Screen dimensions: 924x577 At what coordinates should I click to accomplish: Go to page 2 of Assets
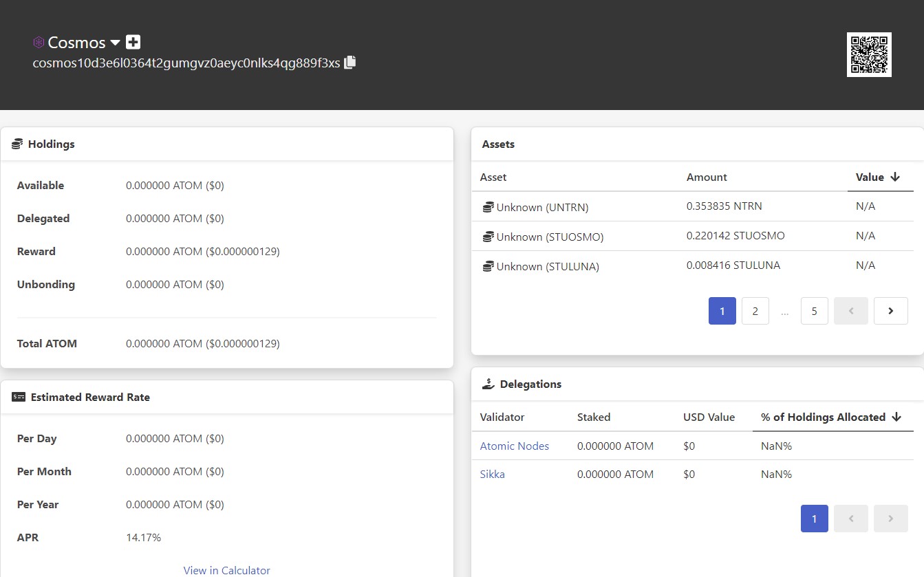755,311
